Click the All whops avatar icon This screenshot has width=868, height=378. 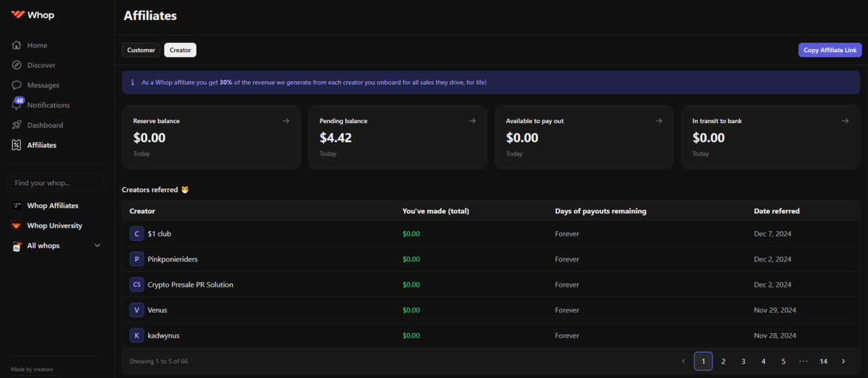[x=17, y=246]
